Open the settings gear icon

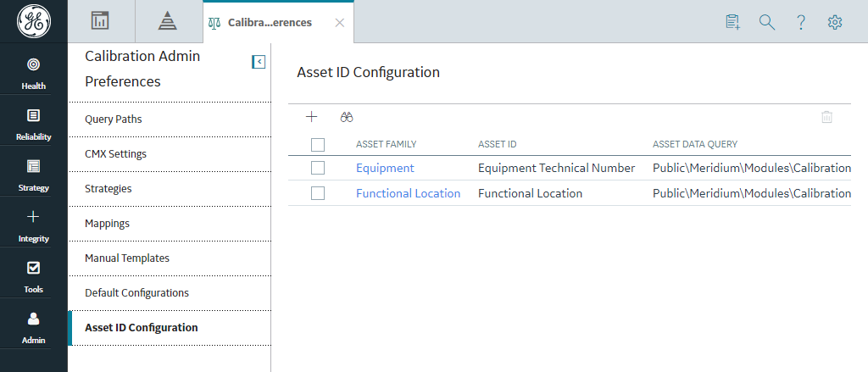[835, 22]
